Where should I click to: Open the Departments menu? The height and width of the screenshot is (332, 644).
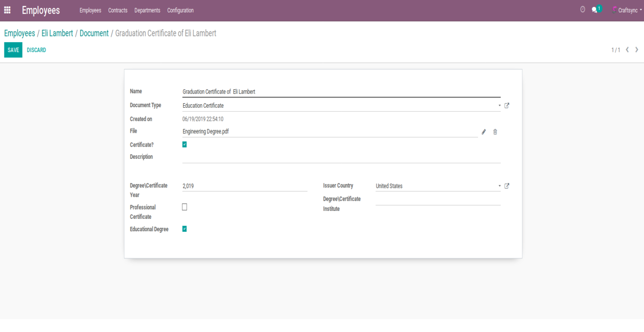[x=147, y=10]
